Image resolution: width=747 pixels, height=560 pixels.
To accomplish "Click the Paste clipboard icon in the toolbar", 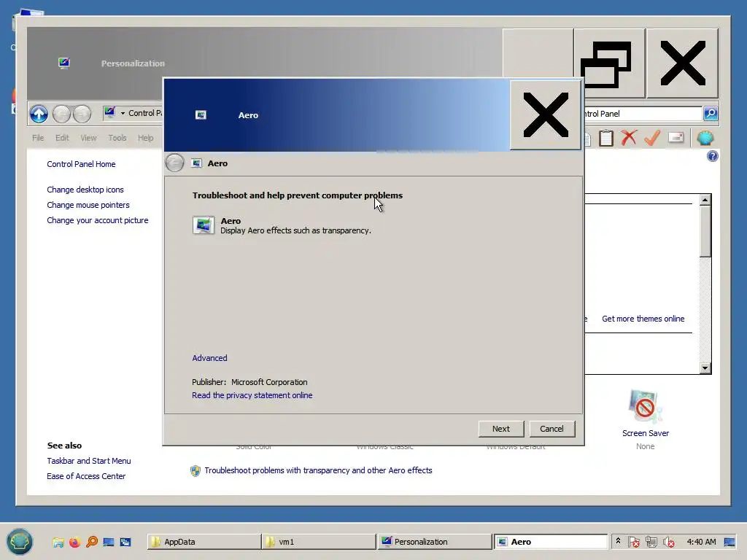I will coord(606,138).
